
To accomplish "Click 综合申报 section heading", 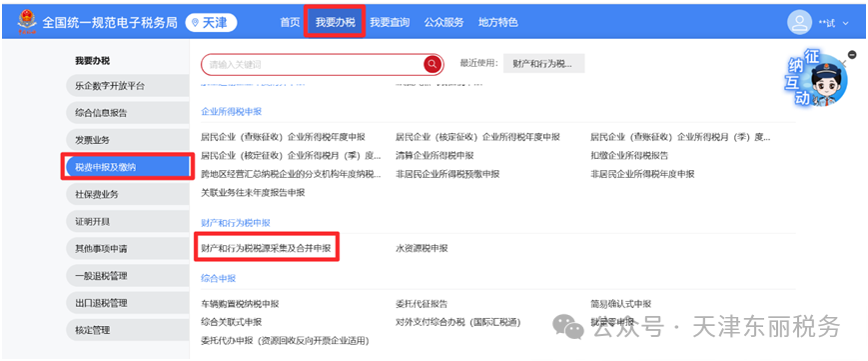I will click(219, 278).
